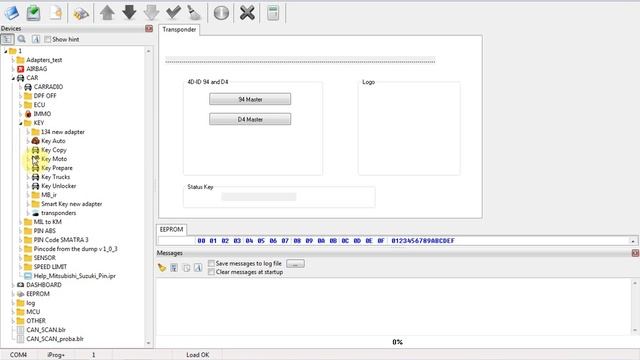Click the black down-arrow Write icon
This screenshot has width=640, height=360.
coord(129,13)
